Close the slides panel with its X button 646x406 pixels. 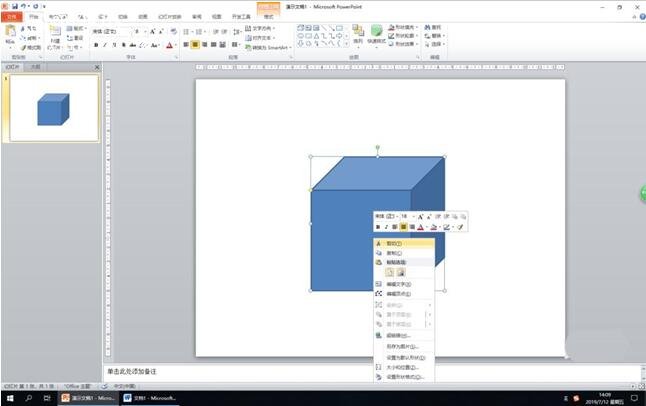pos(97,67)
